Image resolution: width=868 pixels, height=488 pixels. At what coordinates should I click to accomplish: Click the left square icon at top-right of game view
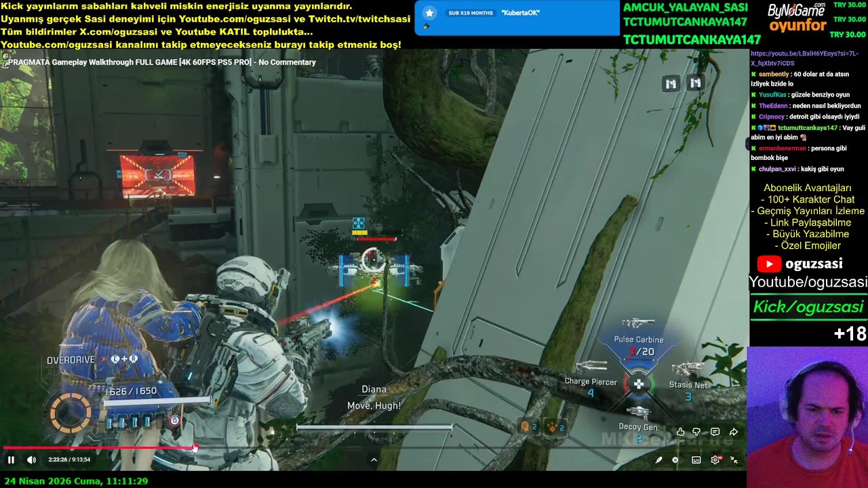[x=671, y=83]
